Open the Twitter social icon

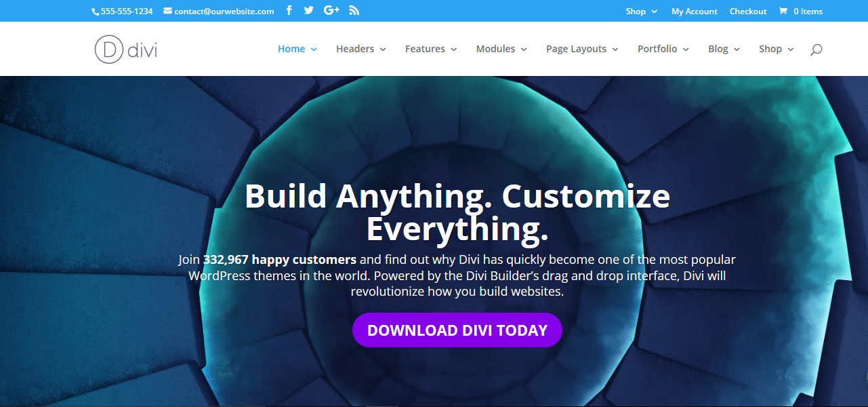[x=309, y=10]
